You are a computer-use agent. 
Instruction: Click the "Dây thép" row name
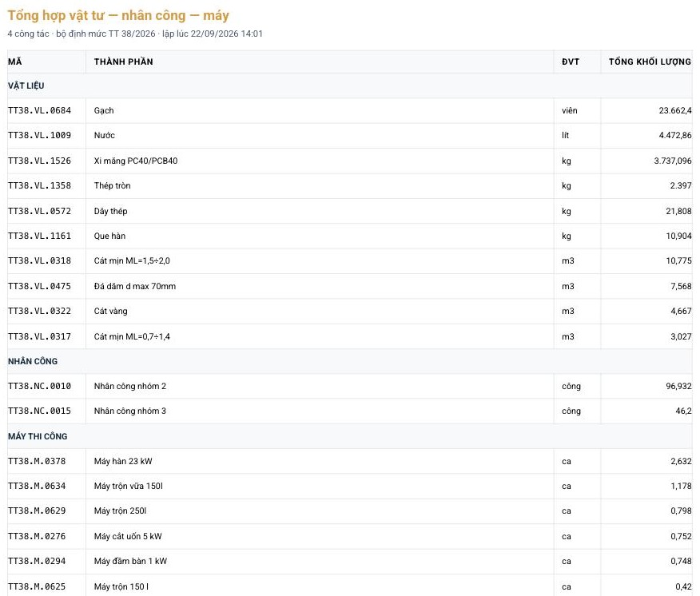tap(111, 211)
